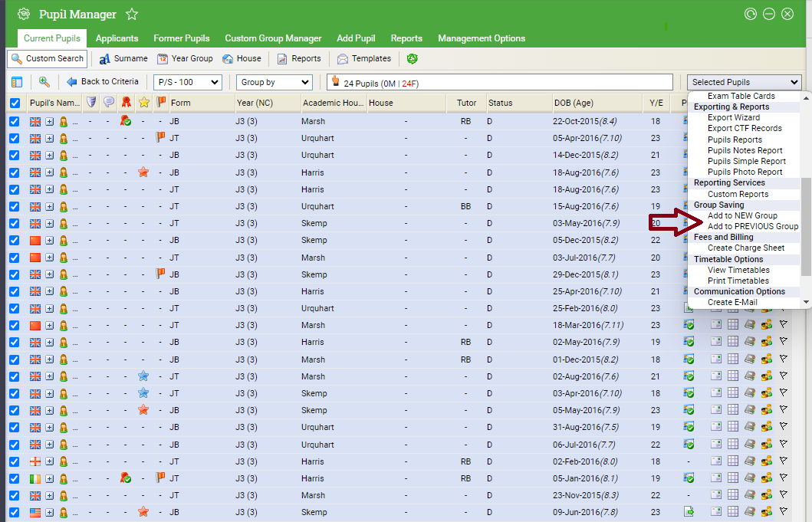Open the timetable grid icon for the 02-May-2016 pupil
This screenshot has width=812, height=522.
pos(733,342)
